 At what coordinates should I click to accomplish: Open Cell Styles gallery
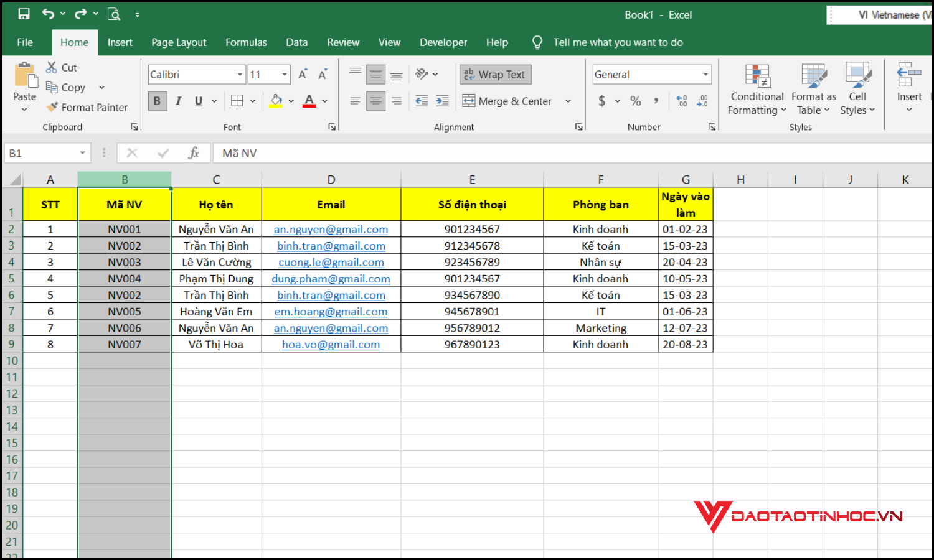[x=857, y=90]
